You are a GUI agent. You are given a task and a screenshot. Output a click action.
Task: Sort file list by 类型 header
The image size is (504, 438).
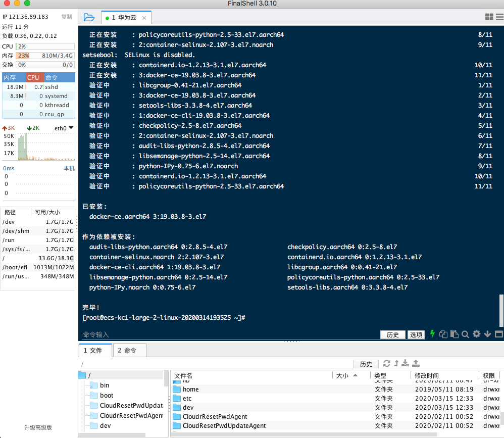[390, 376]
